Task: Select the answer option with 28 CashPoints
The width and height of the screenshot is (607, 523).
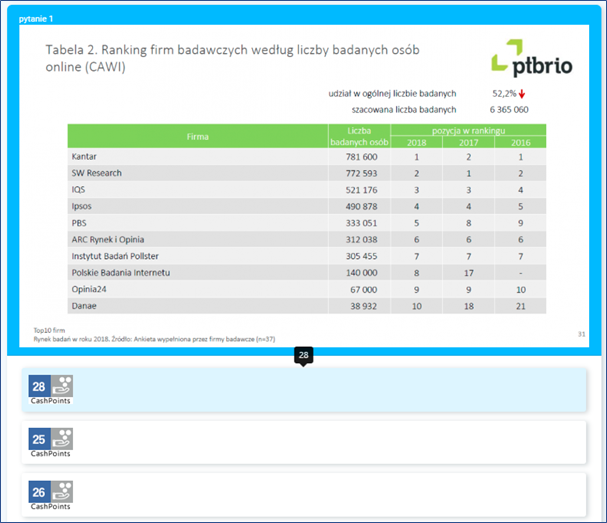Action: coord(304,390)
